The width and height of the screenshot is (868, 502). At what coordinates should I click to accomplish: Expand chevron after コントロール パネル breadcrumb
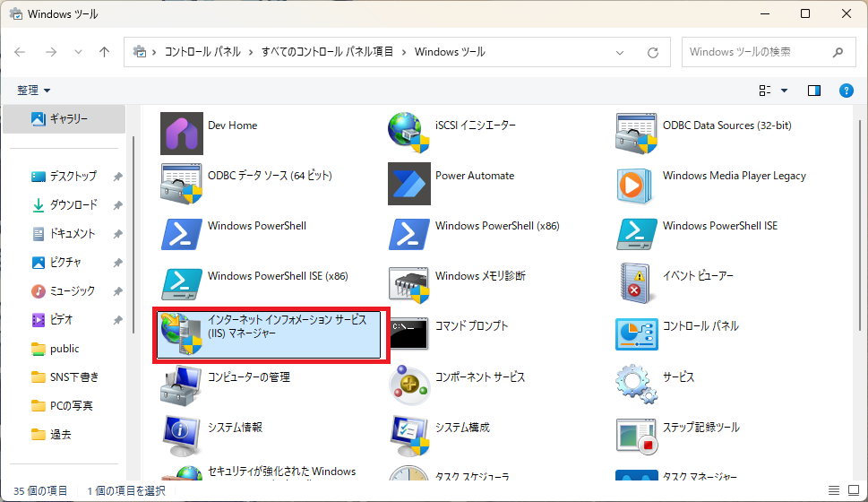point(250,52)
